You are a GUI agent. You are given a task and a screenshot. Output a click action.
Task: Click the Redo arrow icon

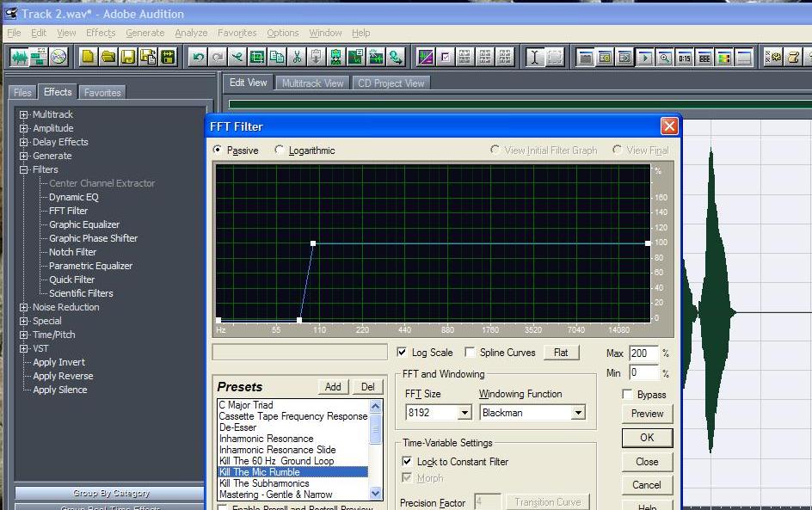pos(218,57)
